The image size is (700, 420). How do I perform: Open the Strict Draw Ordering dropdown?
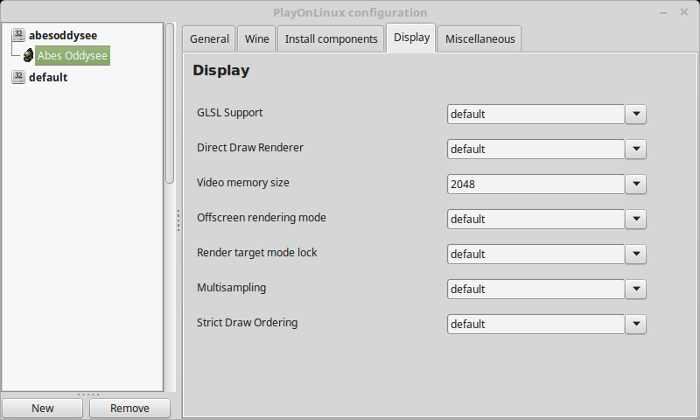[636, 324]
